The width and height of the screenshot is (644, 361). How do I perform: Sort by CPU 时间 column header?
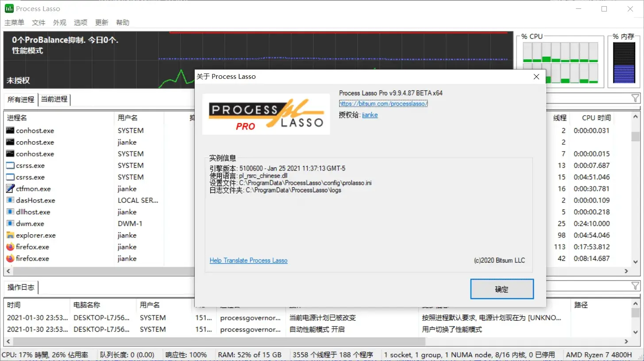point(596,118)
